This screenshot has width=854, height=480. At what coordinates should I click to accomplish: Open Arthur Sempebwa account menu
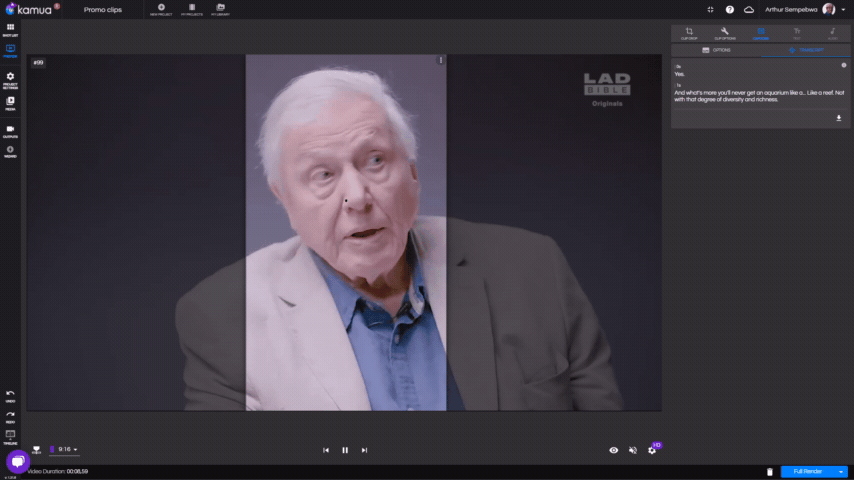[x=800, y=9]
